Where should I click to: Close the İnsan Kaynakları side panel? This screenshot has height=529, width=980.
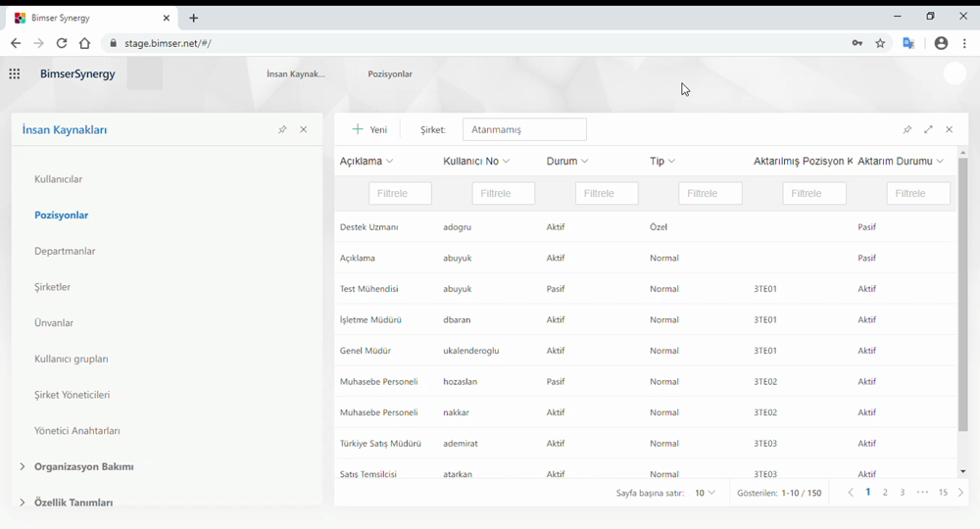click(x=304, y=129)
